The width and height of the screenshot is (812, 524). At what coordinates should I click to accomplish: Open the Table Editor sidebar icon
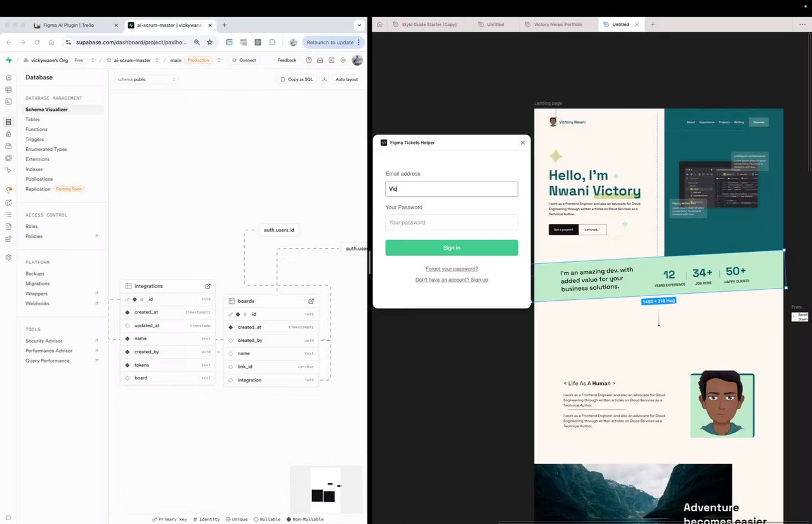point(8,89)
